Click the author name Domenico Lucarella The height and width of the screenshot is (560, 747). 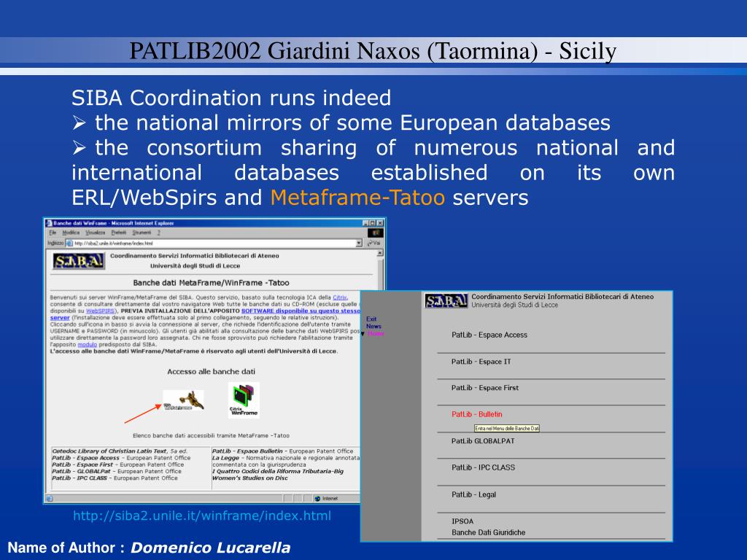[211, 548]
